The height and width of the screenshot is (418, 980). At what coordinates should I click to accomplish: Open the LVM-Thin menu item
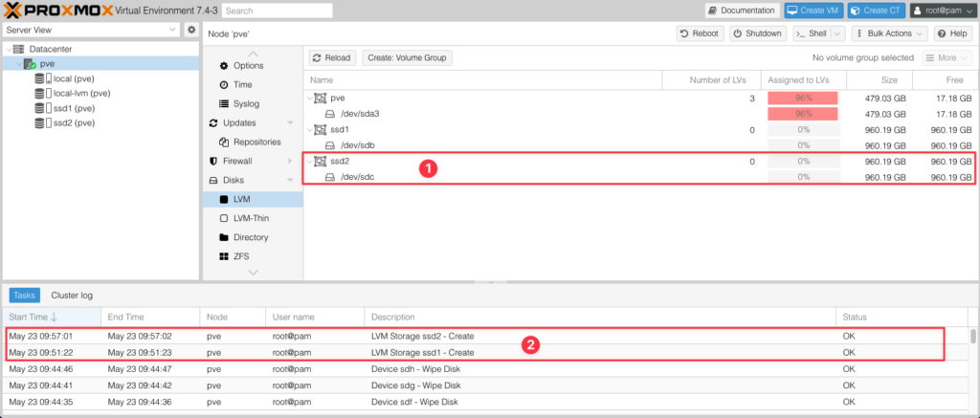pos(253,218)
